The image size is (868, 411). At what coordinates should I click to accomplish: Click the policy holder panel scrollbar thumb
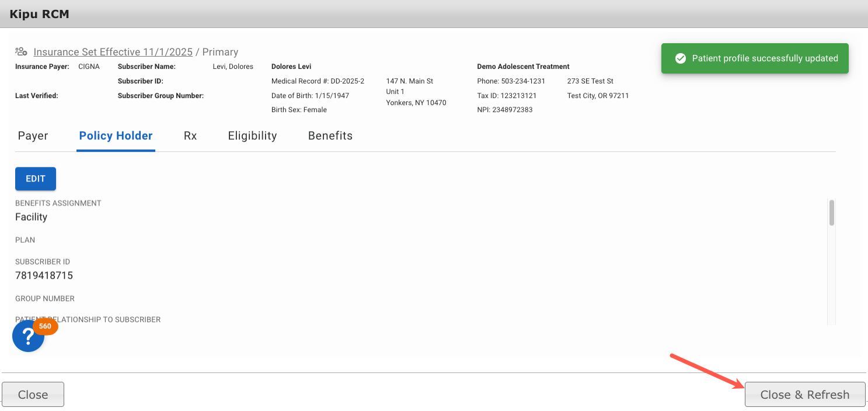(831, 212)
